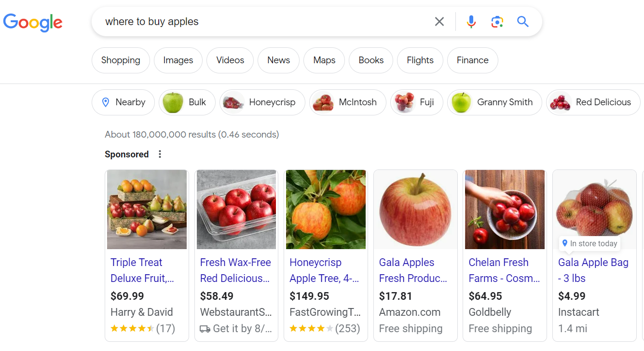Open the three-dot menu next to Sponsored
The height and width of the screenshot is (351, 644).
[160, 154]
